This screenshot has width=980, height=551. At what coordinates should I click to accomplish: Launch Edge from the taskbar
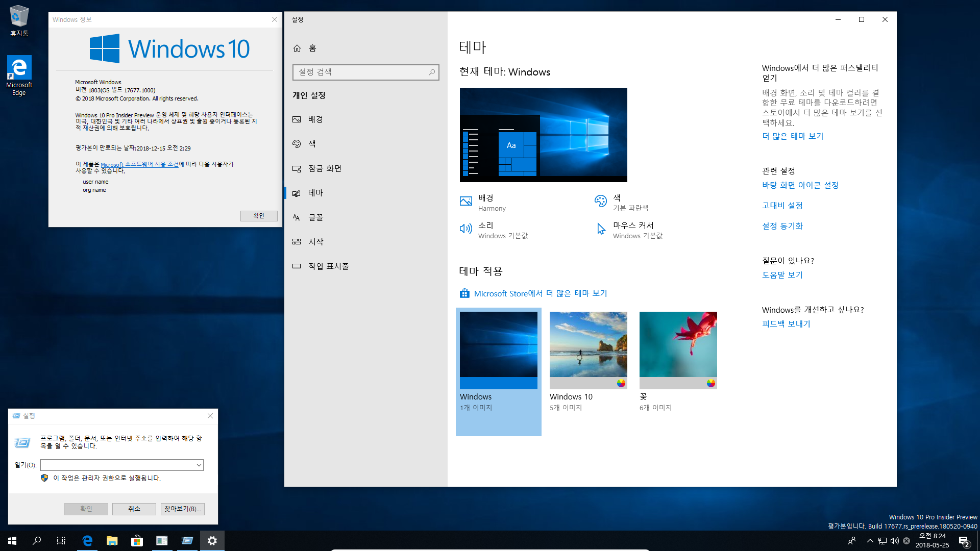click(87, 541)
